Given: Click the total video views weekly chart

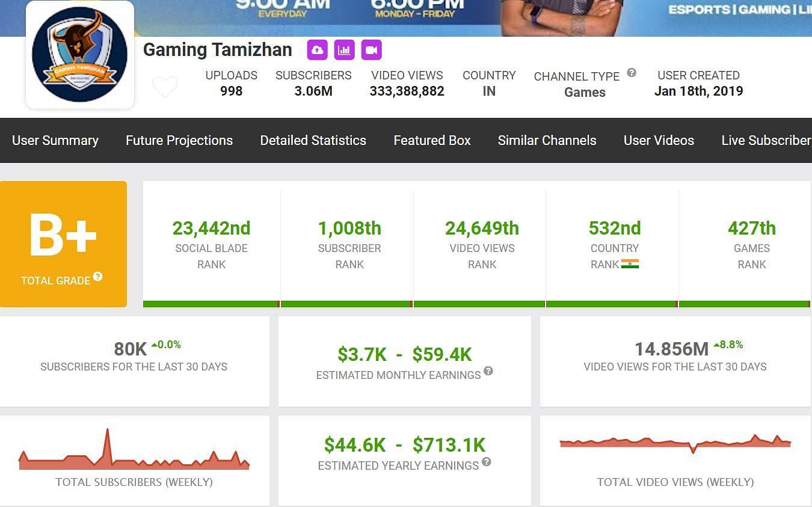Looking at the screenshot, I should point(675,444).
